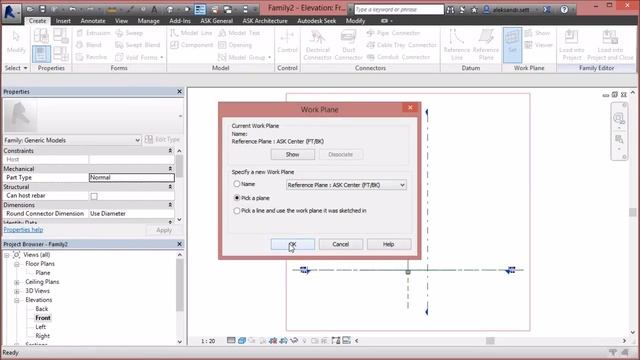Screen dimensions: 640x360
Task: Open the Family: Generic Models type selector
Action: [x=72, y=140]
